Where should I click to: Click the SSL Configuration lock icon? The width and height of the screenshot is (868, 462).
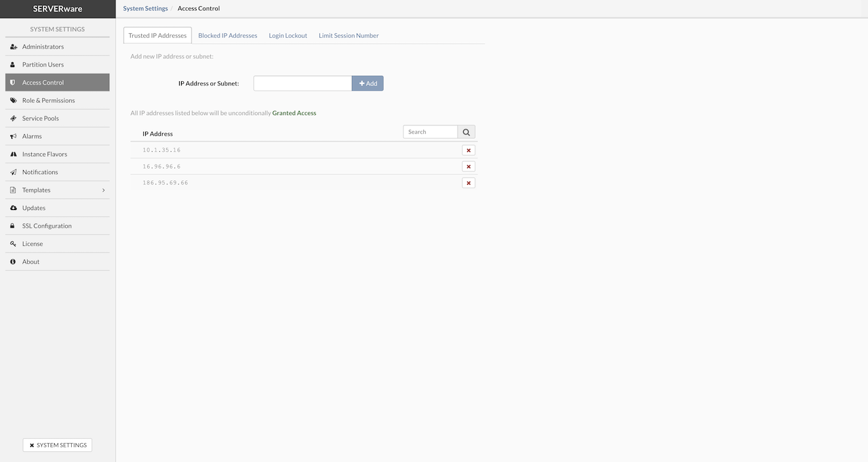[13, 226]
